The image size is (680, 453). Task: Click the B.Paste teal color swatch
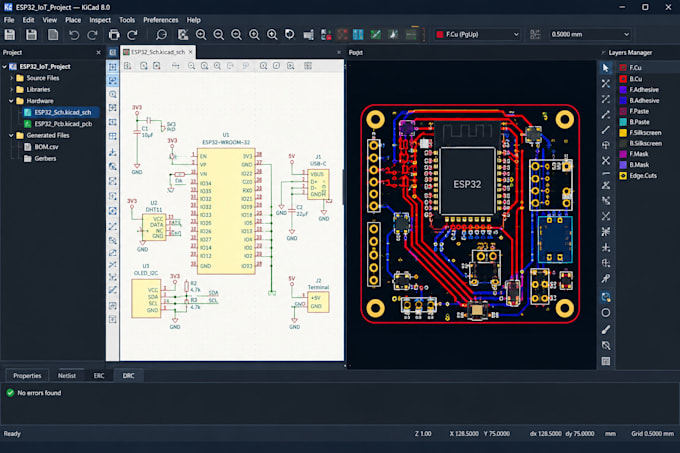[x=623, y=122]
